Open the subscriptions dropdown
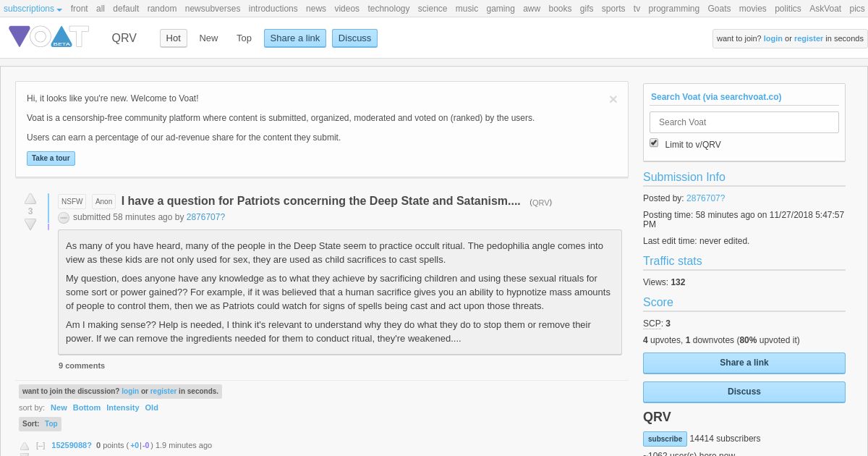Viewport: 868px width, 456px height. [x=33, y=9]
